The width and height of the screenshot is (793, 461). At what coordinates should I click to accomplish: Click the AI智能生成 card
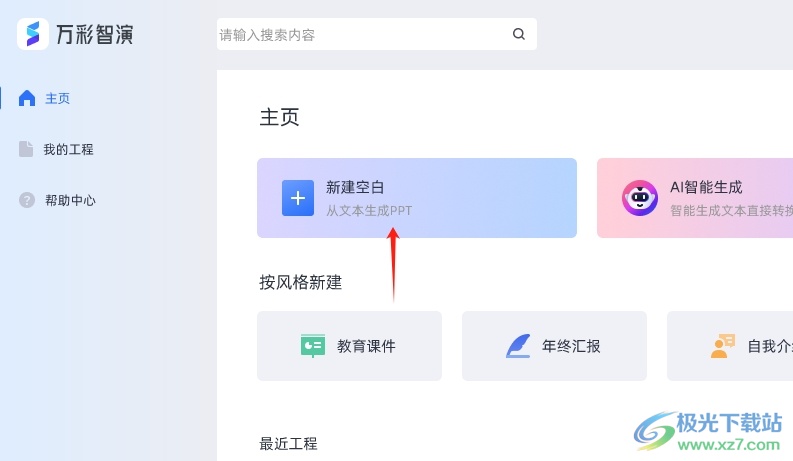pyautogui.click(x=695, y=198)
